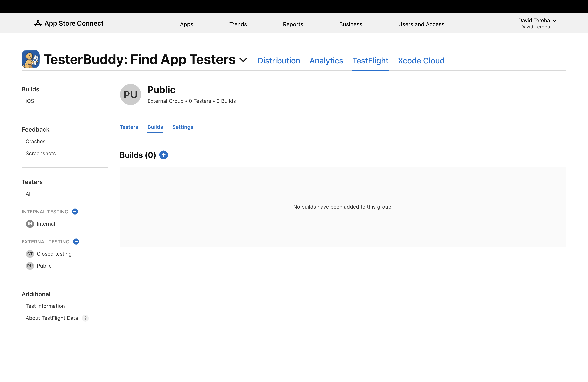Click the IN badge for Internal group
Viewport: 588px width, 382px height.
click(30, 224)
